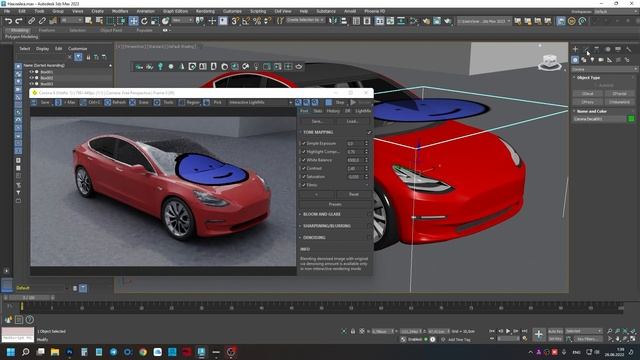Viewport: 640px width, 360px height.
Task: Toggle visibility eye for Box002
Action: tap(31, 78)
